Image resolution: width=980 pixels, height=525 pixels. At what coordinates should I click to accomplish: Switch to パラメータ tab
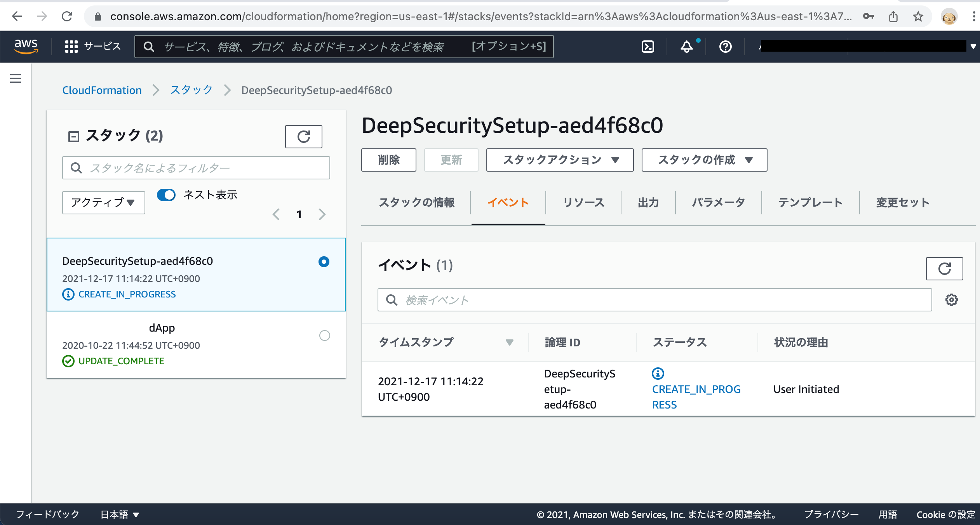[x=718, y=202]
